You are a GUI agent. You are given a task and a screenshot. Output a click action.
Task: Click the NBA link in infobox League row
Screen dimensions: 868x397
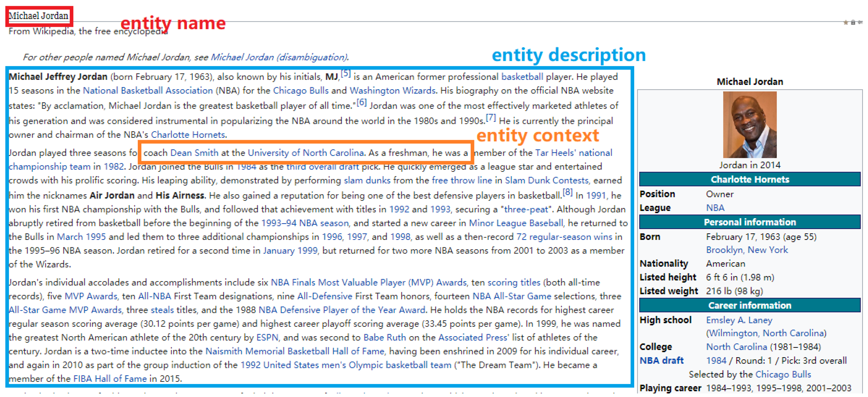coord(715,208)
